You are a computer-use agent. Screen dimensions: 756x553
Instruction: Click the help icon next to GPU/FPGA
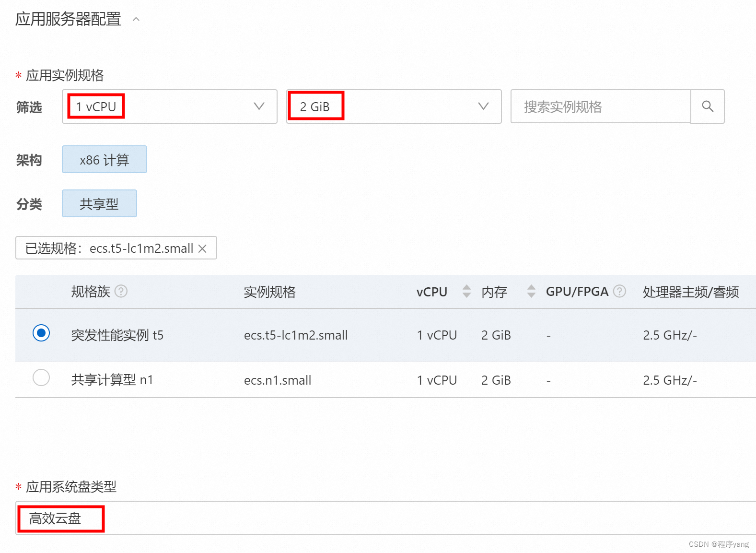pyautogui.click(x=620, y=291)
